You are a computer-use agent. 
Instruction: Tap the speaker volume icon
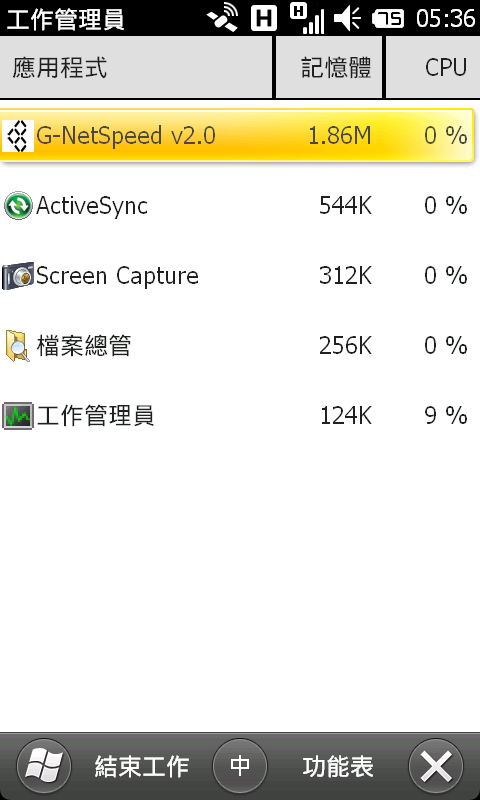point(348,18)
